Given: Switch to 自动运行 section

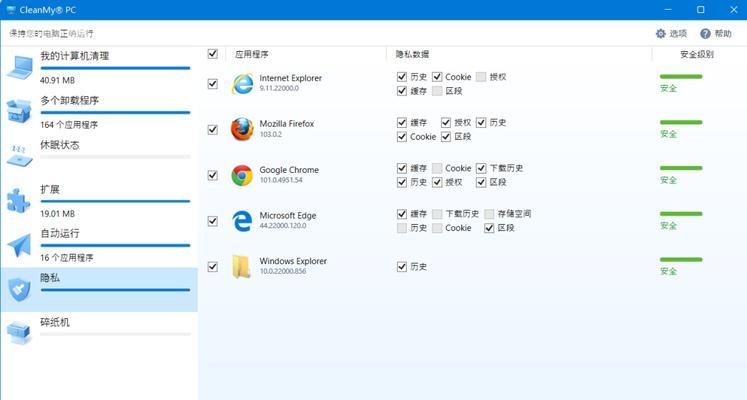Looking at the screenshot, I should tap(99, 245).
